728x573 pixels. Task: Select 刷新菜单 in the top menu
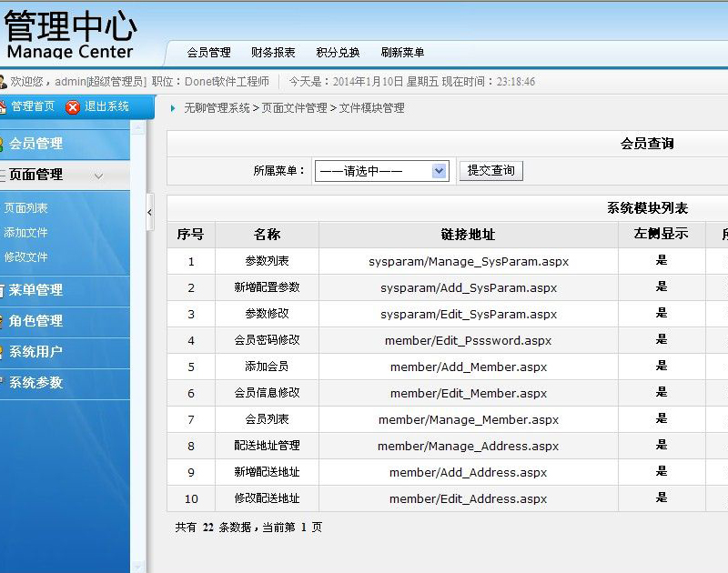tap(402, 53)
